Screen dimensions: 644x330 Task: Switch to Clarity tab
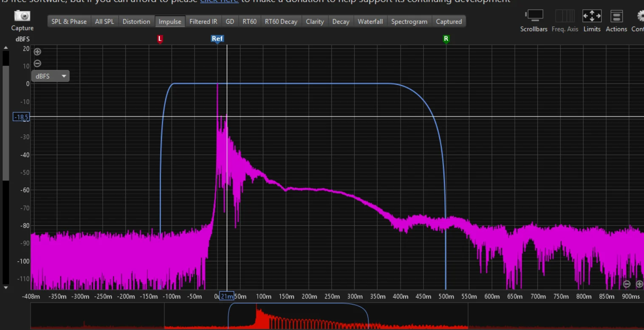(315, 21)
